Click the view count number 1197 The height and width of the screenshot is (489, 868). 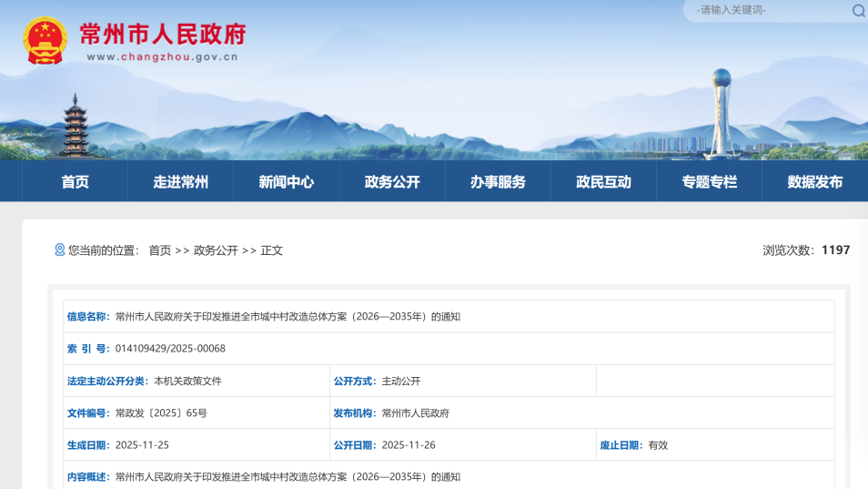pos(835,250)
